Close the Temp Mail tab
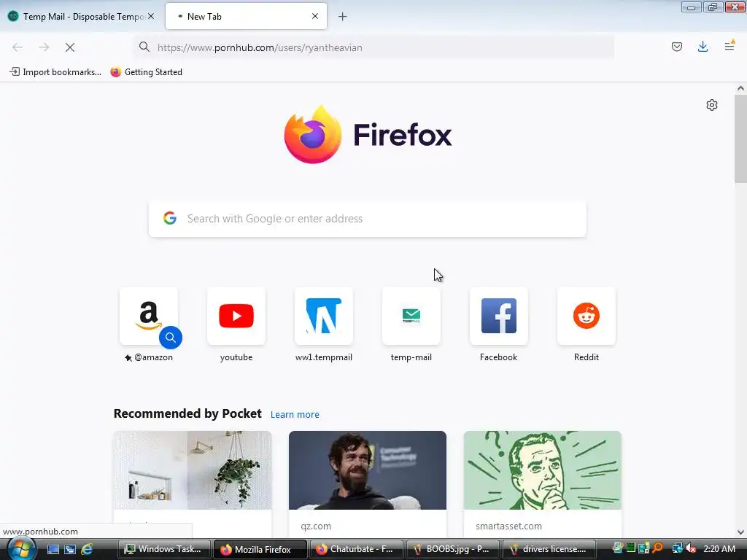Screen dimensions: 747x560 click(x=151, y=16)
